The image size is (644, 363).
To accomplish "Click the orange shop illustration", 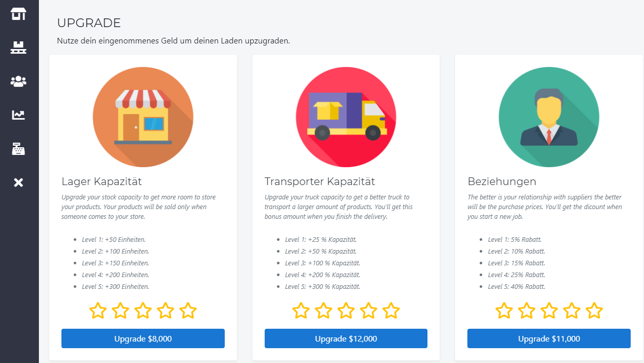I will [x=143, y=117].
